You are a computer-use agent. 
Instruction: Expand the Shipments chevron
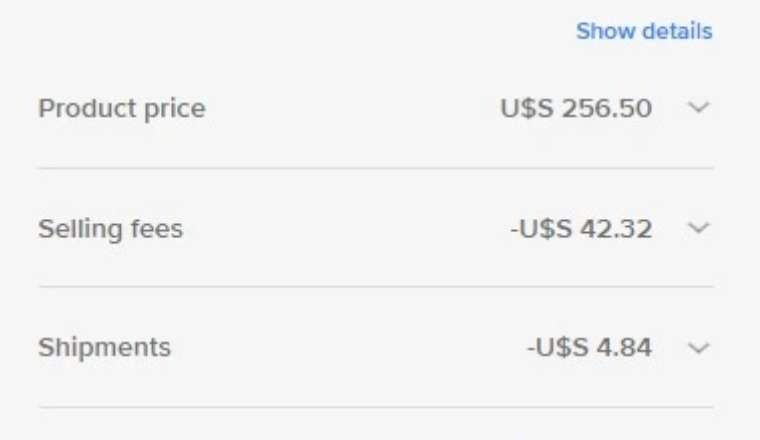click(x=698, y=347)
